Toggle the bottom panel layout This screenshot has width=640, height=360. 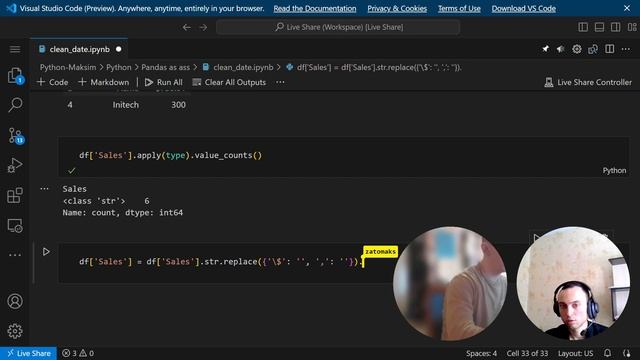click(599, 27)
